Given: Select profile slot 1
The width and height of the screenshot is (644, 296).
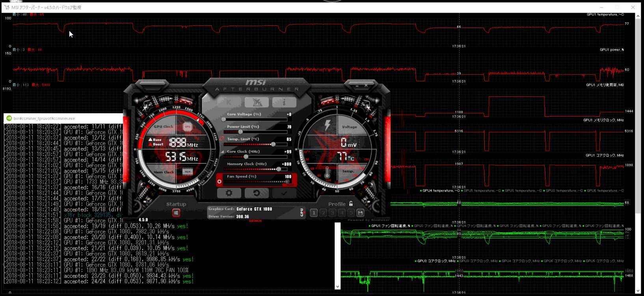Looking at the screenshot, I should (x=314, y=213).
